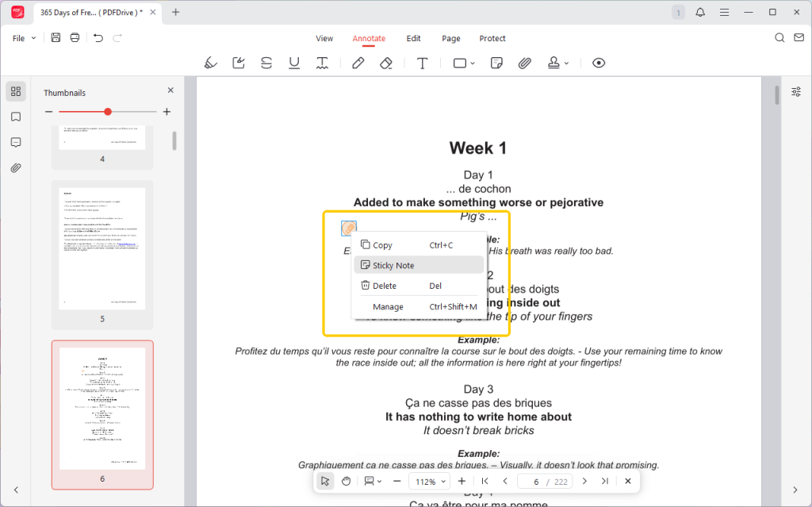Toggle the thumbnails panel button

click(x=16, y=91)
